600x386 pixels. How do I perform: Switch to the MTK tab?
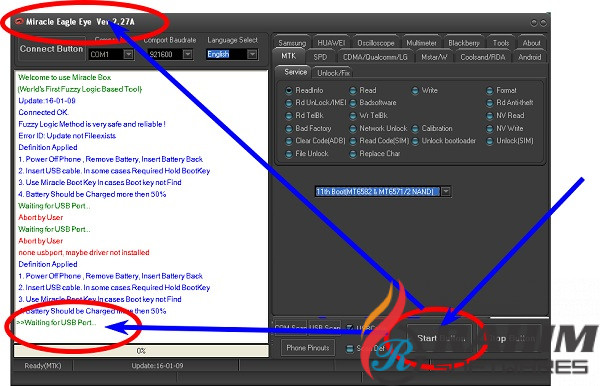(x=289, y=56)
